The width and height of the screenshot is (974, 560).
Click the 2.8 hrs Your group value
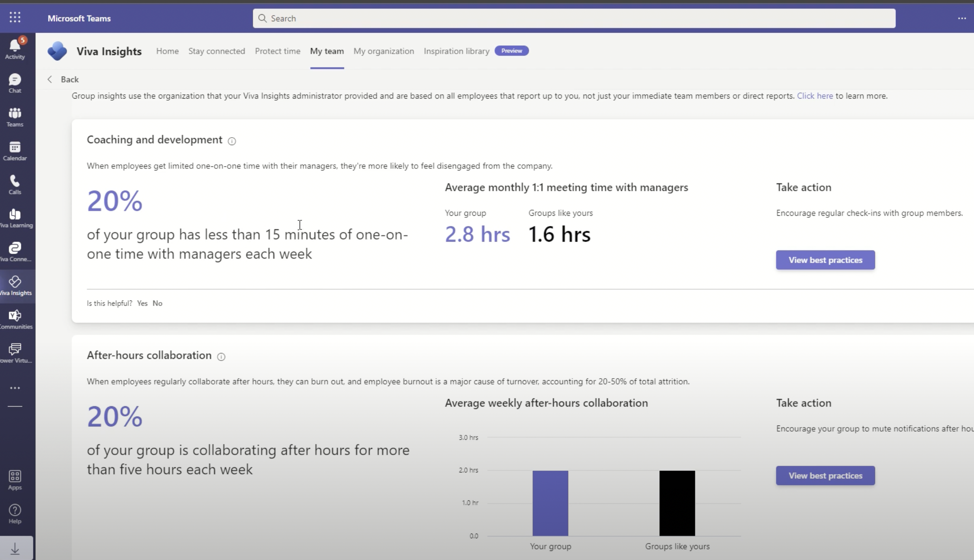tap(477, 234)
